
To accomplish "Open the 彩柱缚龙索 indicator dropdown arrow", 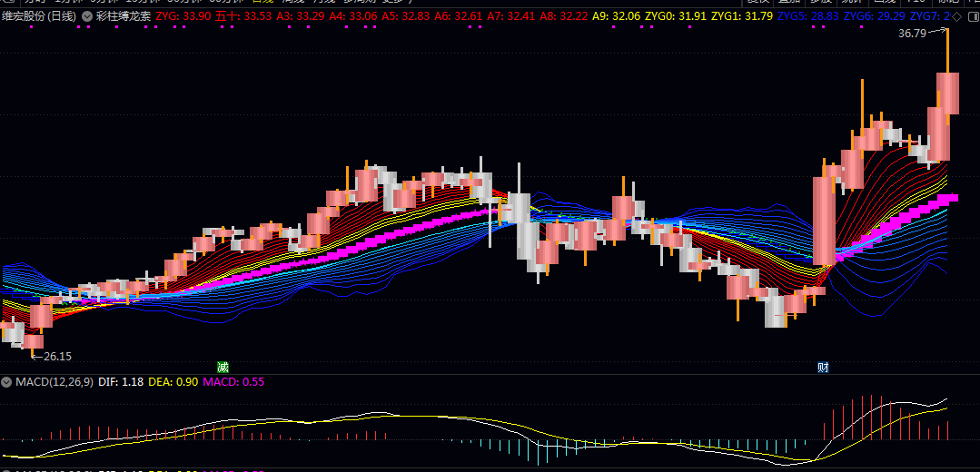I will (x=87, y=16).
